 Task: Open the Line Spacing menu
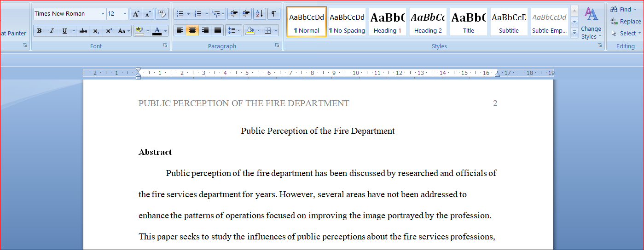(234, 31)
